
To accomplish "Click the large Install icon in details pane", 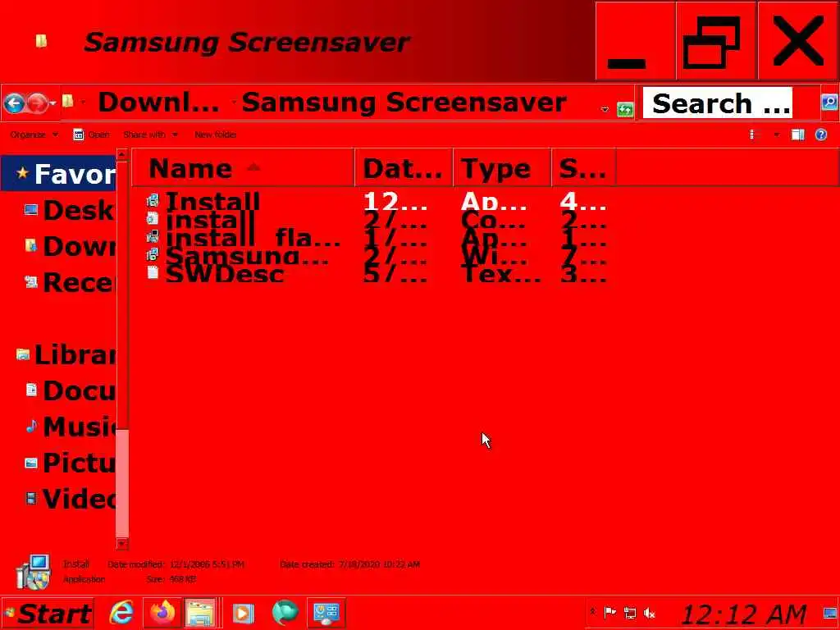I will pos(33,572).
